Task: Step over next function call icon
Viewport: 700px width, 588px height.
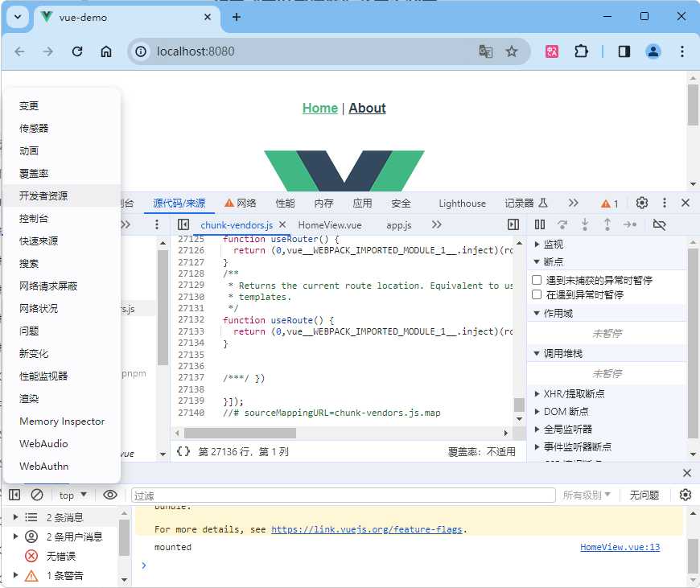Action: point(562,224)
